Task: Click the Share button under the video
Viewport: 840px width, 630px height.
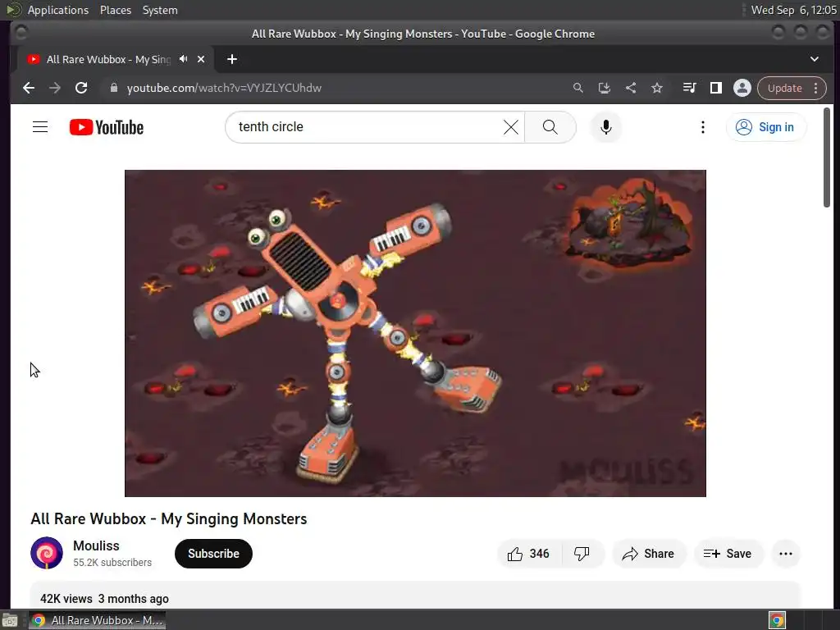Action: click(x=648, y=554)
